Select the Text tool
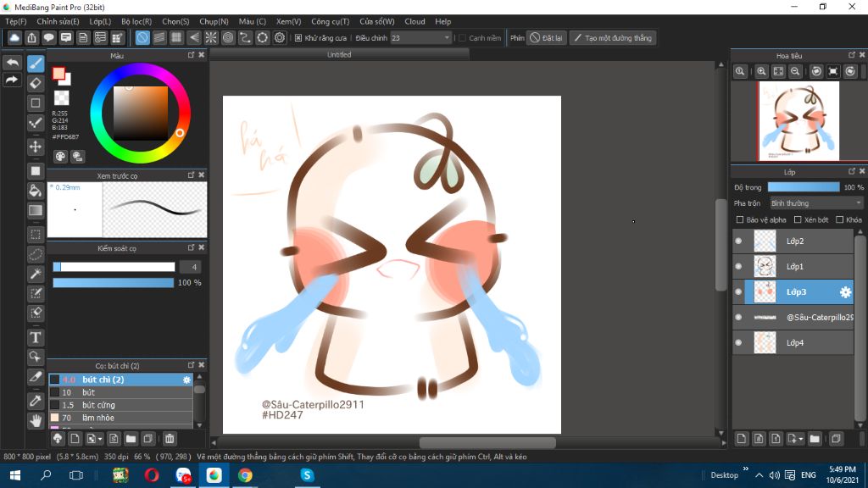This screenshot has height=488, width=868. (36, 337)
